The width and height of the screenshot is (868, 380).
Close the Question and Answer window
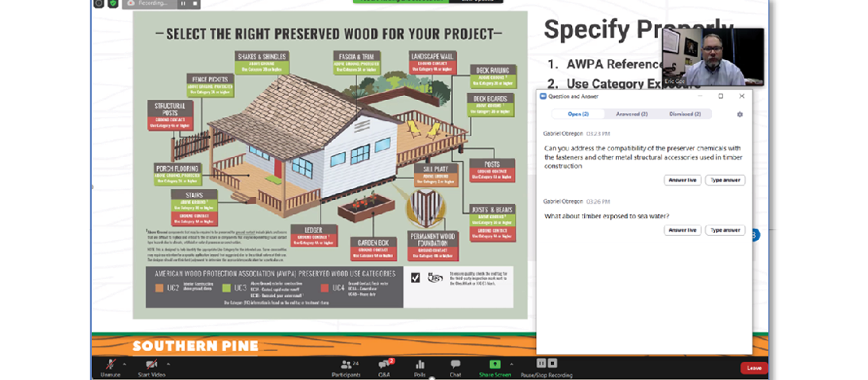tap(742, 96)
